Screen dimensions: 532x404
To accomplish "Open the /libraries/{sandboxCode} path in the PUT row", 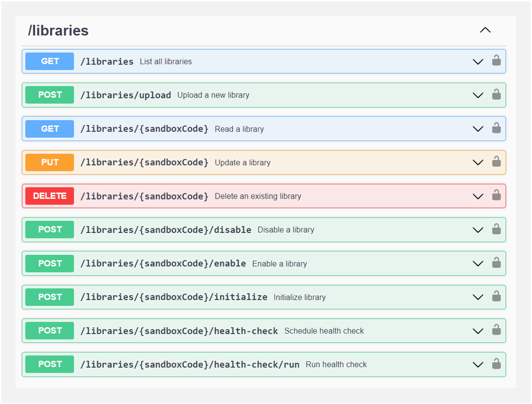I will tap(144, 163).
